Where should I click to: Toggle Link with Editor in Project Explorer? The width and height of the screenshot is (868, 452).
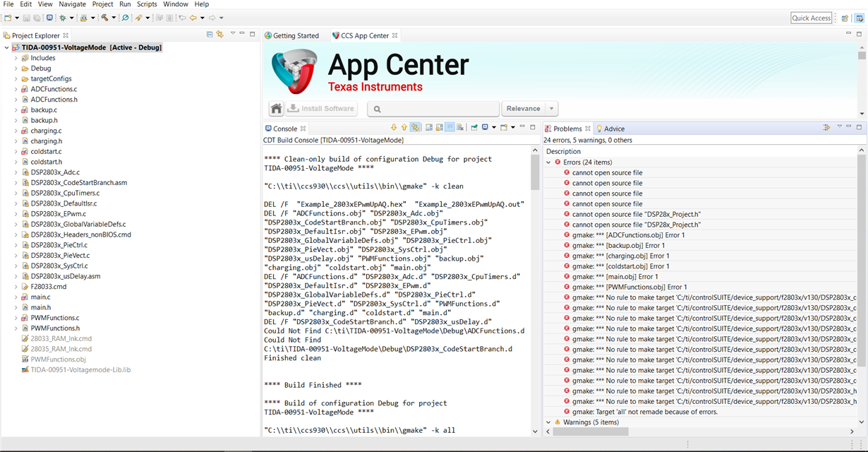220,34
